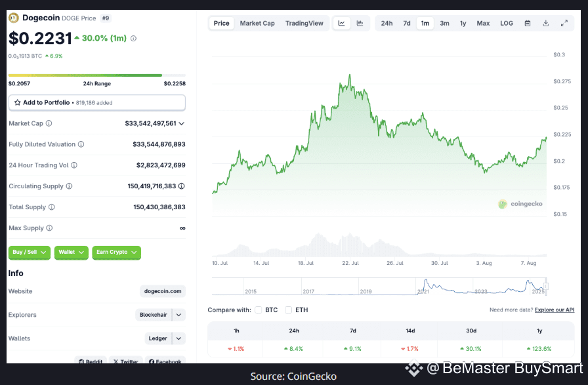The image size is (588, 385).
Task: Click the Fully Diluted Valuation info icon
Action: (81, 144)
